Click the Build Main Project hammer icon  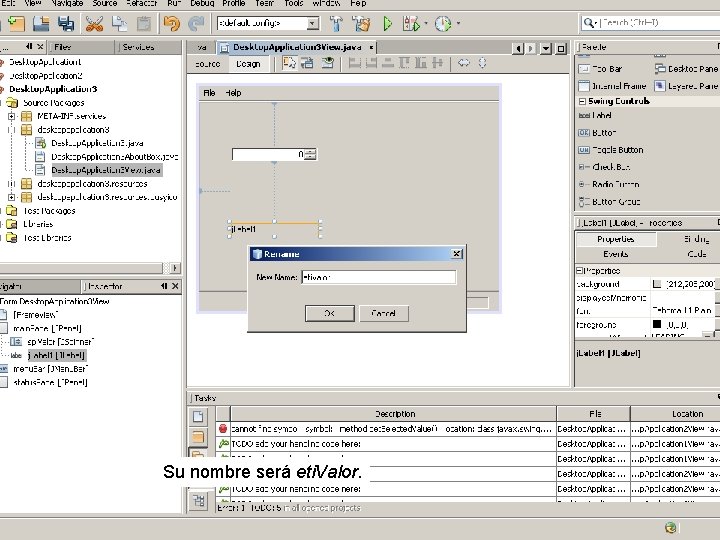[x=336, y=23]
